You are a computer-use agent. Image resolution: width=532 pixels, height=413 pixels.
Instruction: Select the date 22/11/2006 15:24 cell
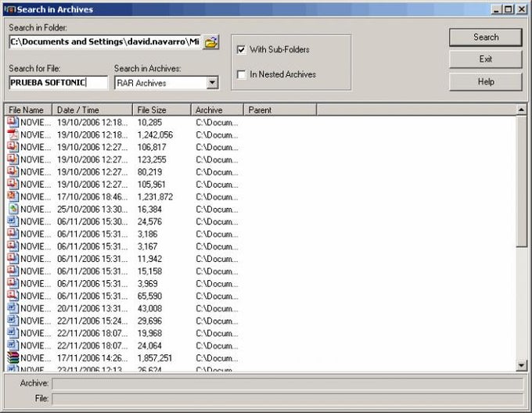click(x=92, y=321)
